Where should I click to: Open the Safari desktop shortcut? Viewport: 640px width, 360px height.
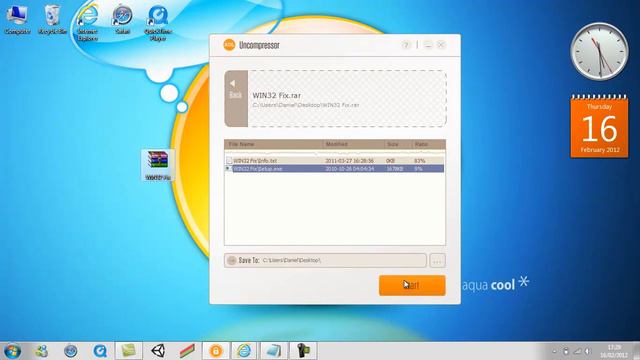tap(122, 20)
